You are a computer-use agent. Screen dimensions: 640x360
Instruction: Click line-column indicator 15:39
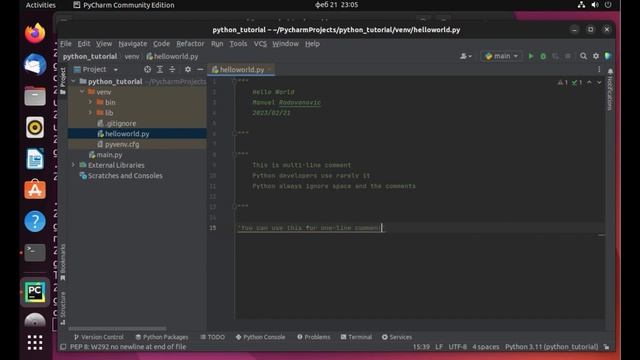click(x=421, y=347)
